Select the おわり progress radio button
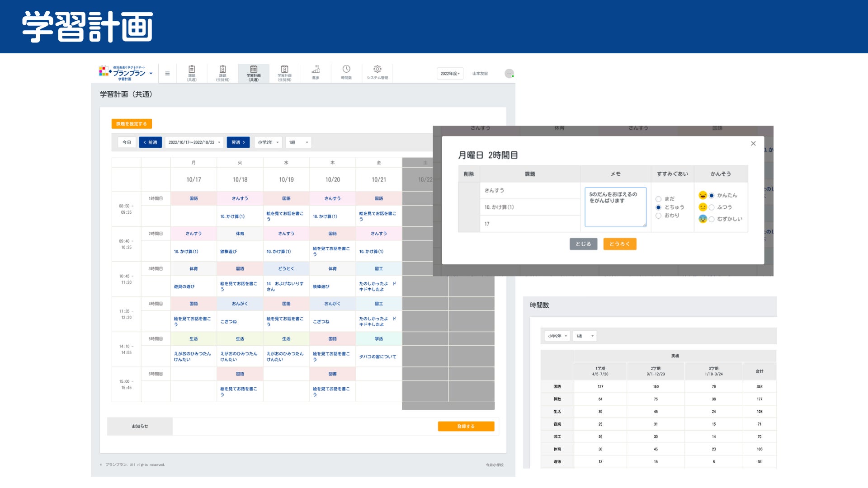Viewport: 868px width, 488px height. pos(658,216)
